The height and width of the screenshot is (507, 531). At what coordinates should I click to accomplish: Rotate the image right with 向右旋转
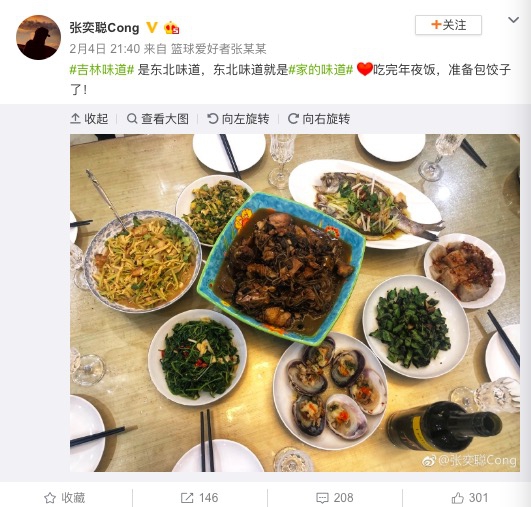coord(319,119)
